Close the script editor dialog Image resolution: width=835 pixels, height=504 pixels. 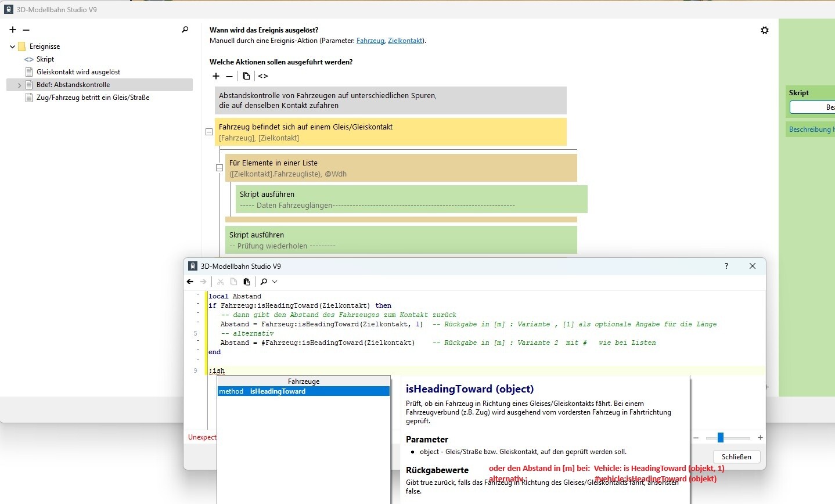(753, 266)
